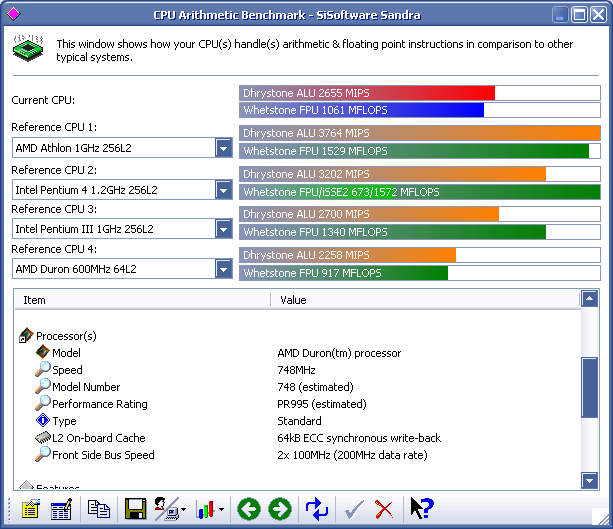Click the blue Refresh arrows icon
Image resolution: width=613 pixels, height=529 pixels.
[317, 509]
